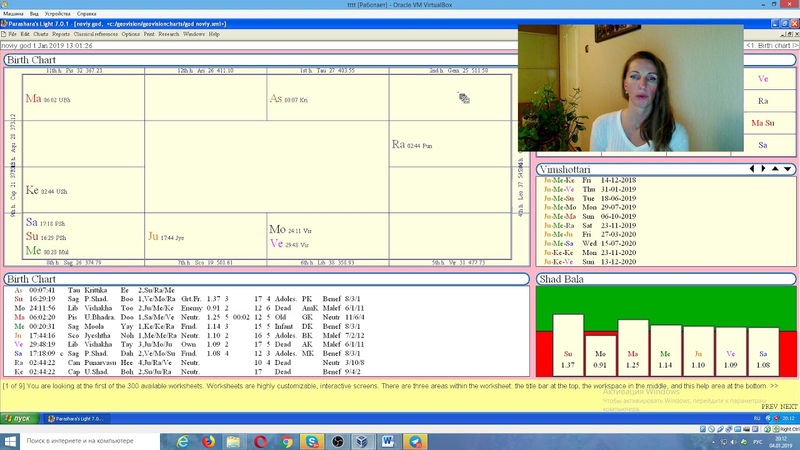The width and height of the screenshot is (800, 450).
Task: Select Parashara's Light task in XP taskbar
Action: click(x=76, y=418)
